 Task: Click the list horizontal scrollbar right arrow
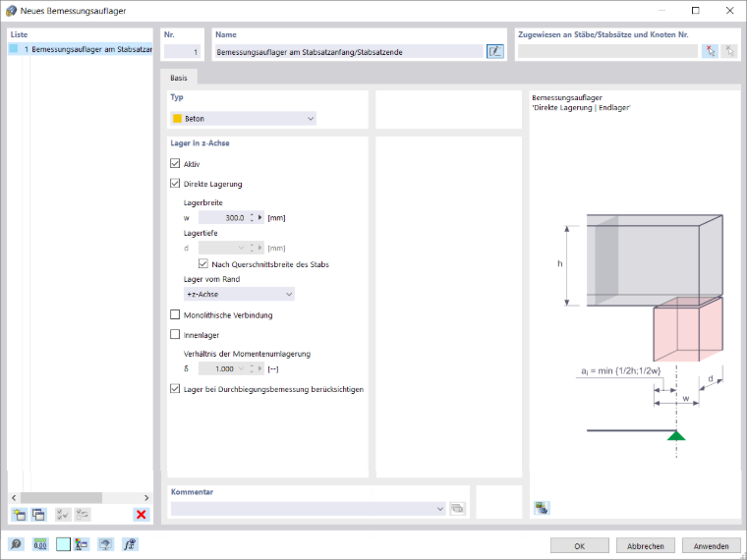pos(146,498)
